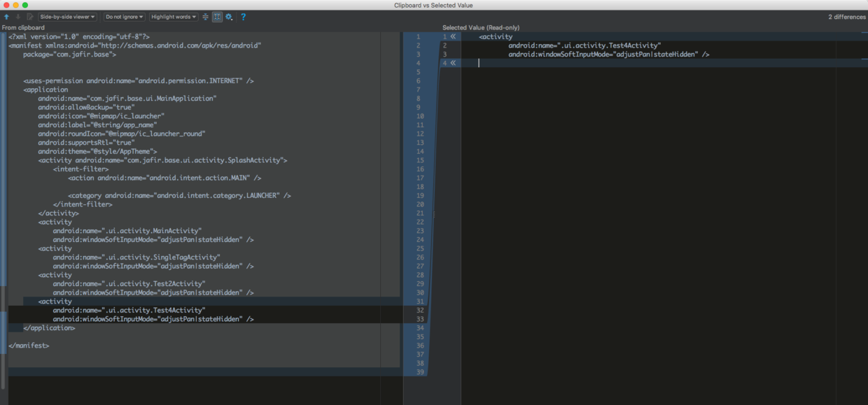868x405 pixels.
Task: Click Test4Activity line in right pane
Action: 584,45
